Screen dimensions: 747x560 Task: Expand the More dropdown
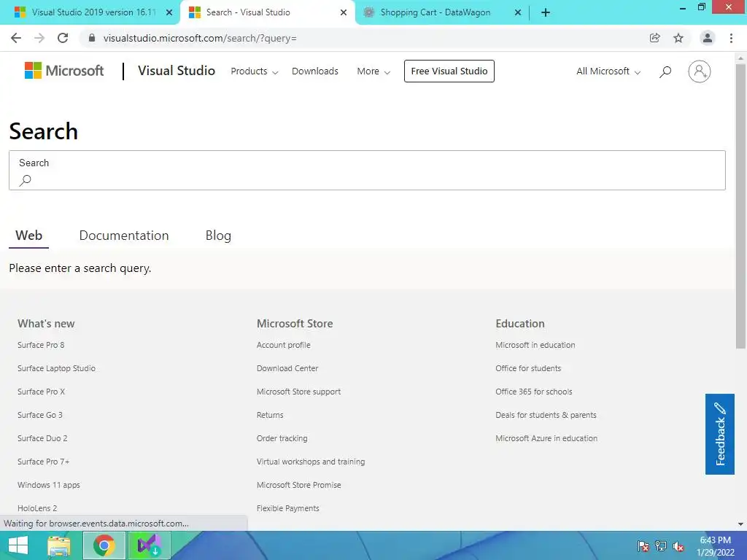pyautogui.click(x=373, y=71)
